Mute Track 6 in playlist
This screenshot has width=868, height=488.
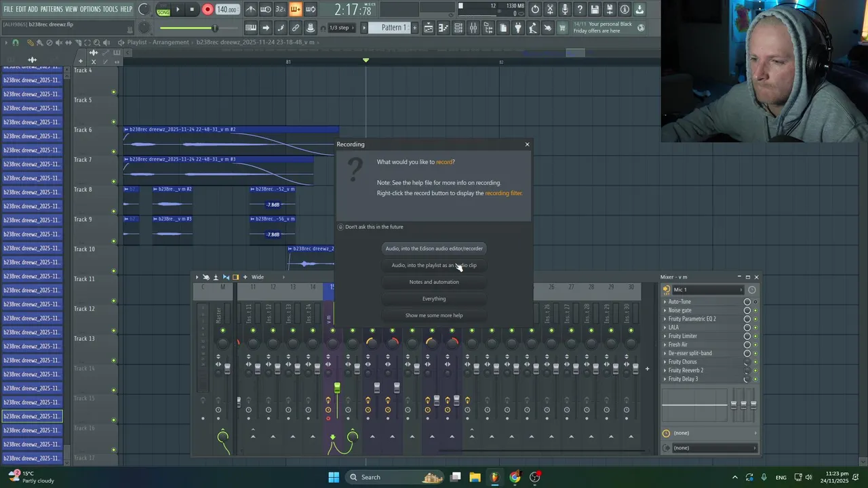113,152
